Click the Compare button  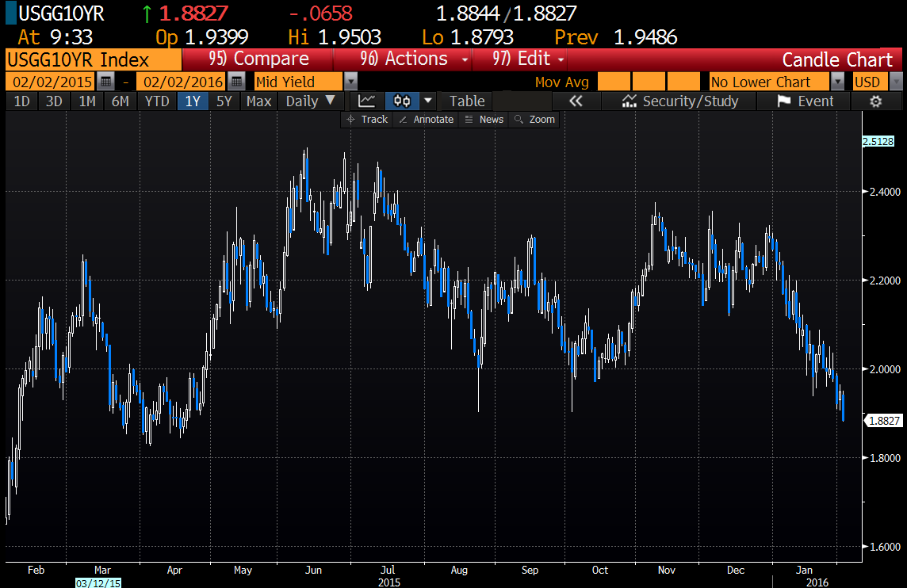pyautogui.click(x=258, y=59)
